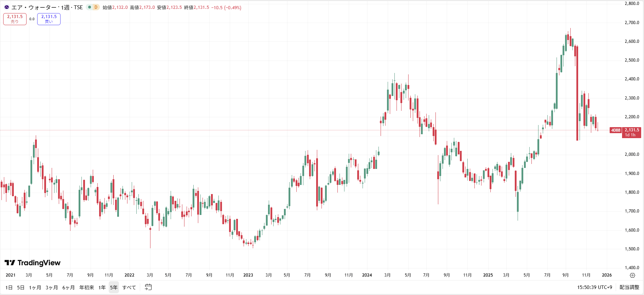
Task: Open the timezone menu showing UTC+9
Action: pos(594,287)
